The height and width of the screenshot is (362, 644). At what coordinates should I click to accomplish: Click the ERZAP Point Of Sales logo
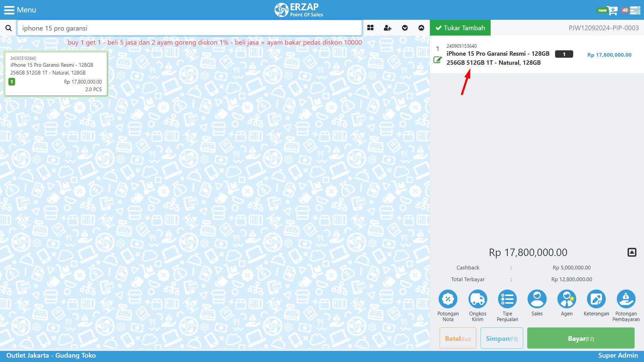click(299, 10)
